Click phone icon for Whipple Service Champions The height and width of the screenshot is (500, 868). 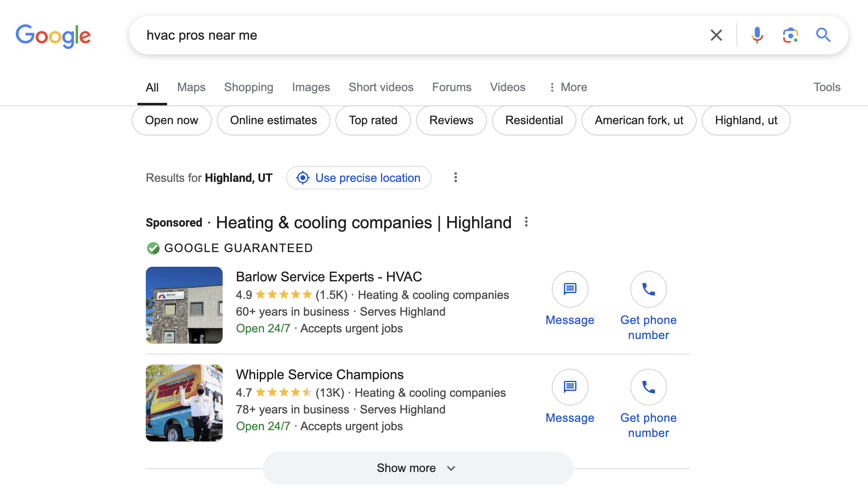[x=648, y=387]
